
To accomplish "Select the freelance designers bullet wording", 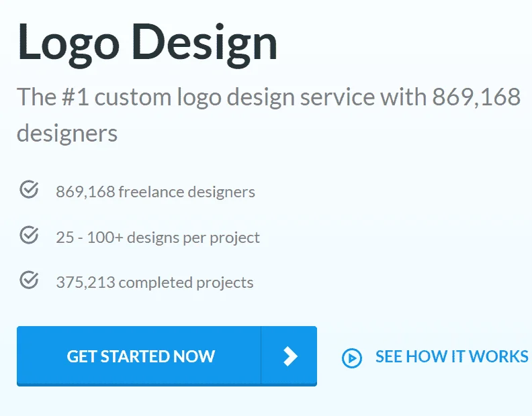I will click(187, 192).
